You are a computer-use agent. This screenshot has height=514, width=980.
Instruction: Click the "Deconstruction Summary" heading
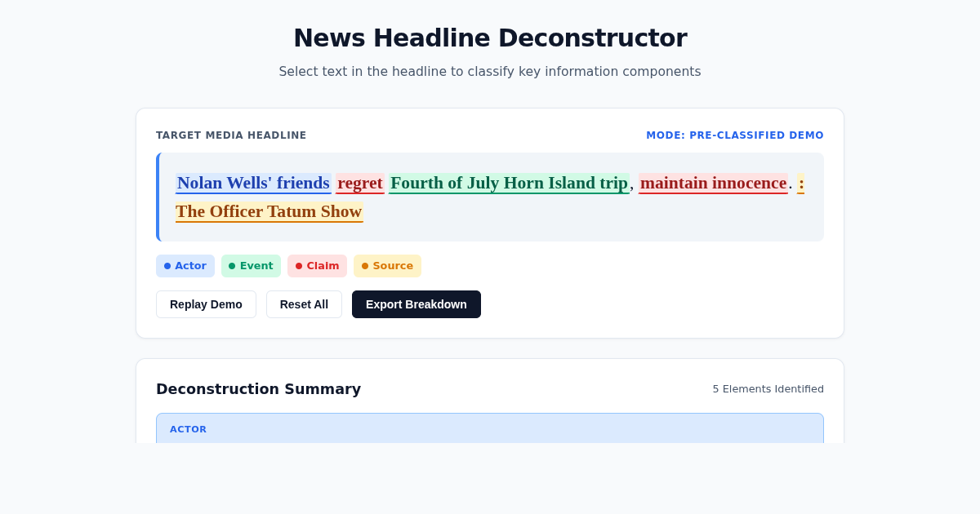(x=258, y=389)
